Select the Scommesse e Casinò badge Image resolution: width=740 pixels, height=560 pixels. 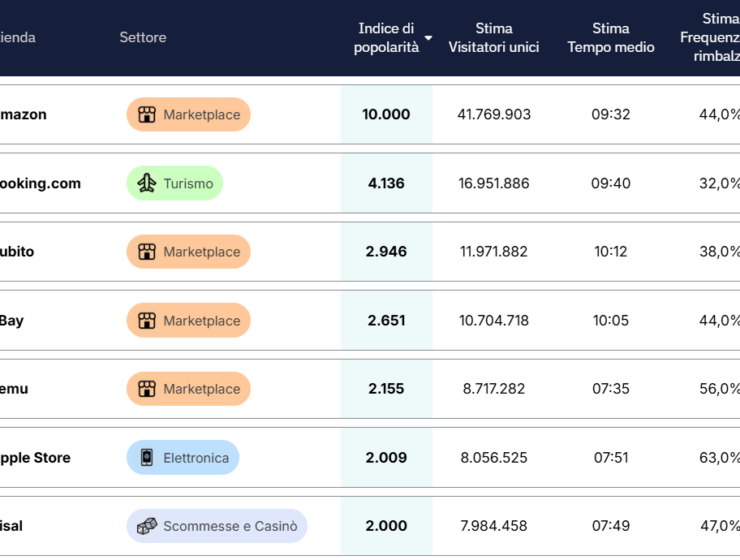[x=217, y=526]
